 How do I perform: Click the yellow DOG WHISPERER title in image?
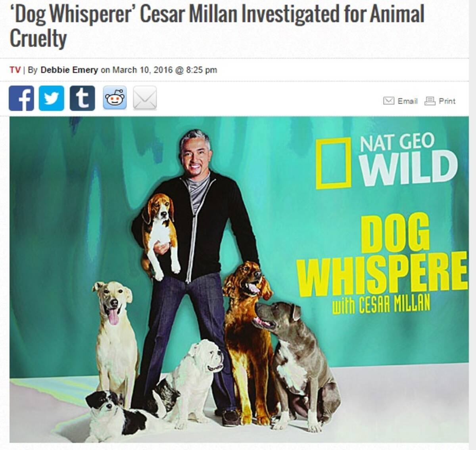click(382, 253)
